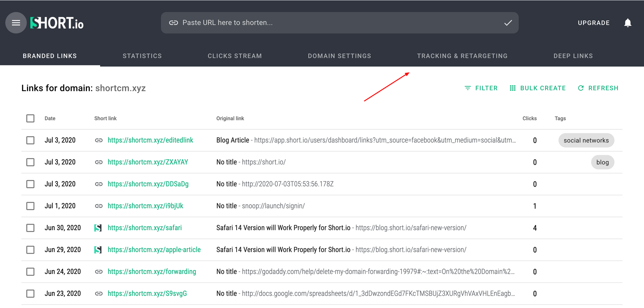Screen dimensions: 644x308
Task: Click inside the Paste URL field
Action: pyautogui.click(x=290, y=23)
